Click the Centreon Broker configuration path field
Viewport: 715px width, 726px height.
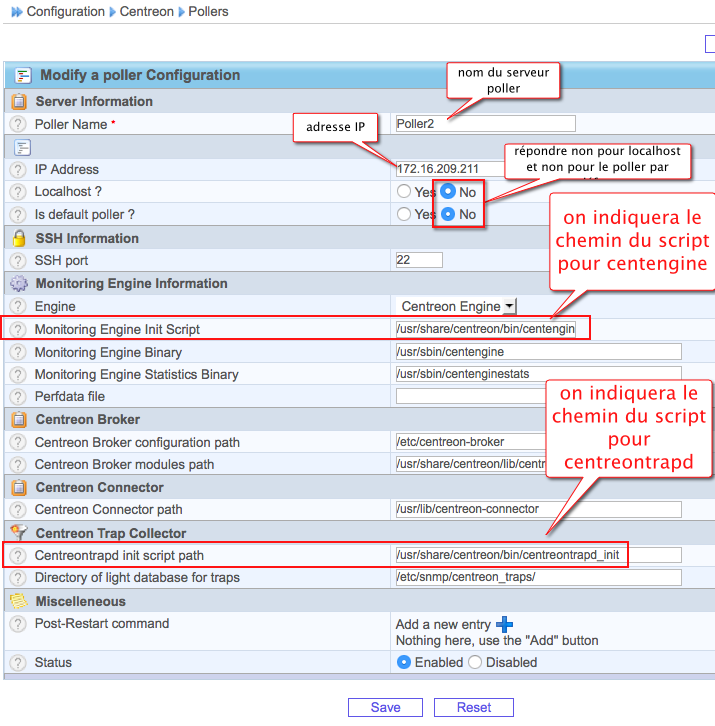(x=538, y=442)
